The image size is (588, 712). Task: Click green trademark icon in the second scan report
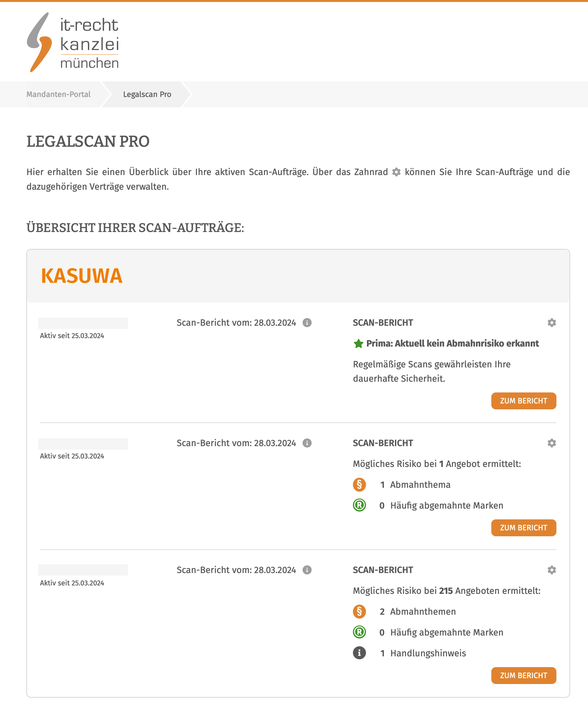[x=359, y=505]
